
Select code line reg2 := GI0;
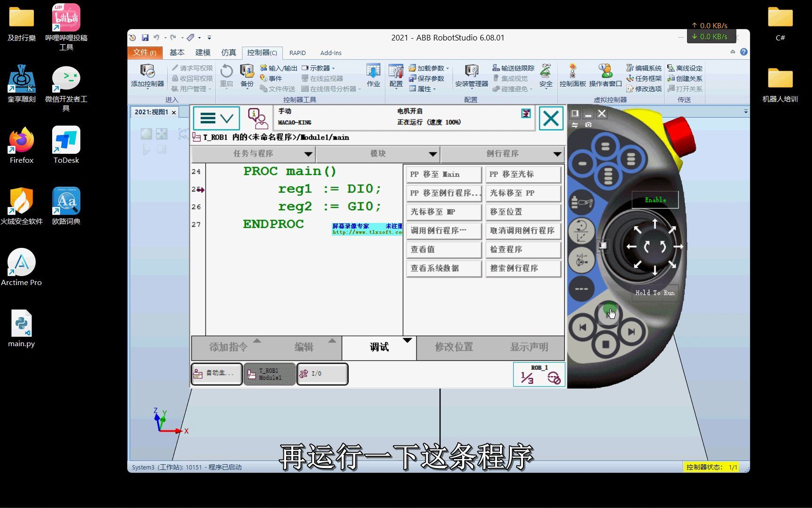[329, 206]
